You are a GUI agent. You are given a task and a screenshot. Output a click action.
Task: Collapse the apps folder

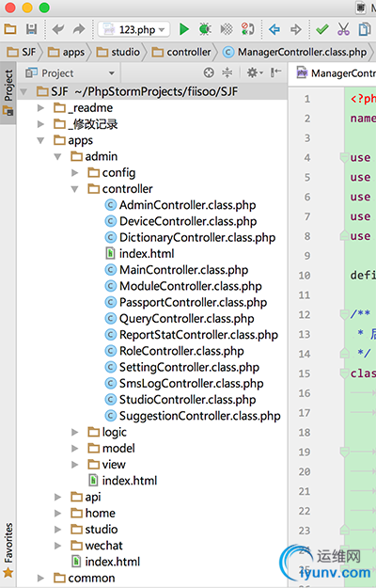[x=40, y=140]
